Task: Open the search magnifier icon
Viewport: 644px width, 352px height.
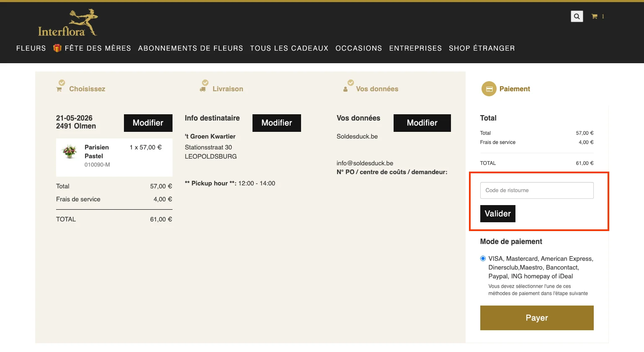Action: click(577, 16)
